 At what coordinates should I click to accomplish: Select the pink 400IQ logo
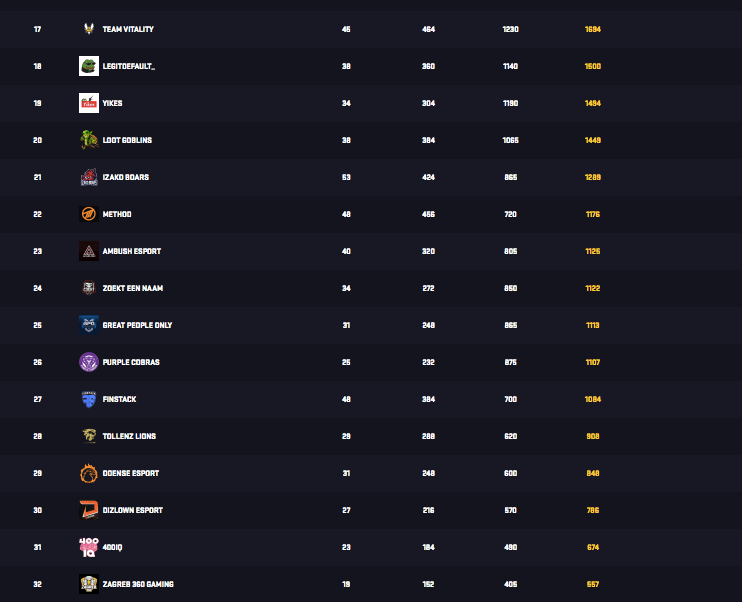[x=88, y=547]
